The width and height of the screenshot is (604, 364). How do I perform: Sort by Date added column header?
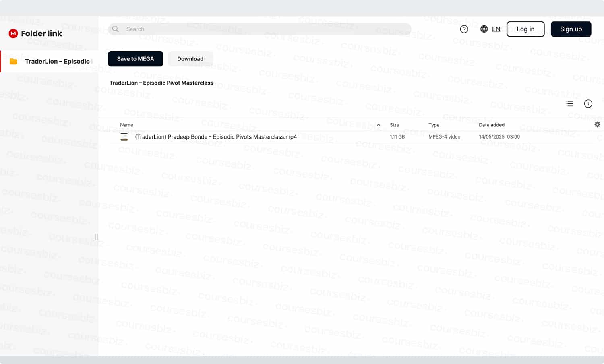point(491,125)
